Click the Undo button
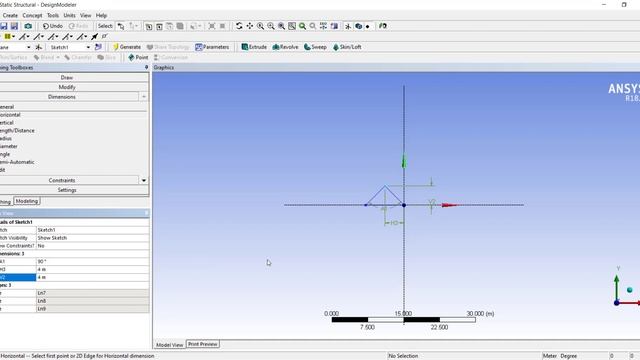 [x=53, y=26]
